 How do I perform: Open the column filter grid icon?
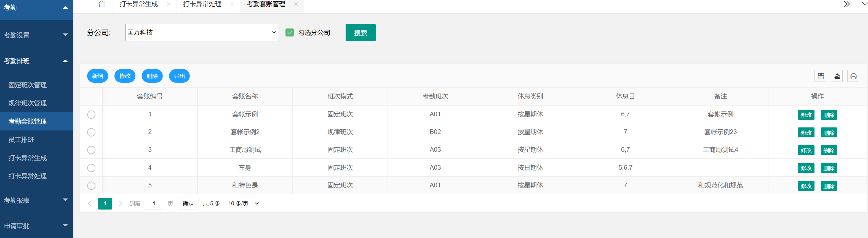coord(821,76)
